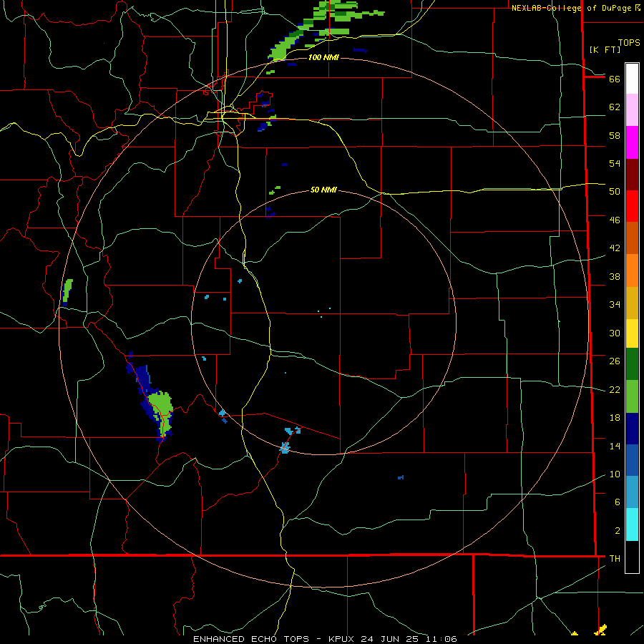Select the dark orange legend swatch
This screenshot has width=644, height=644.
coord(632,238)
